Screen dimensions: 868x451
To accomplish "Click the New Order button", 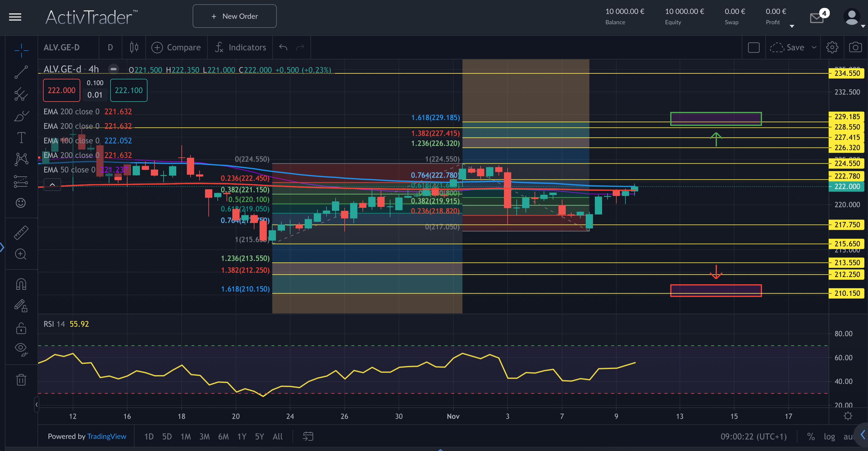I will click(x=234, y=16).
